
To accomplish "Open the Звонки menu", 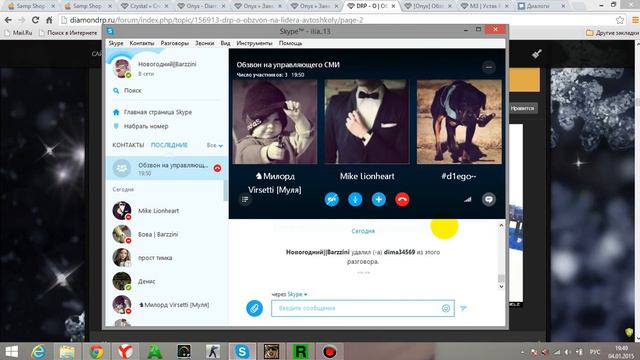I will (204, 43).
